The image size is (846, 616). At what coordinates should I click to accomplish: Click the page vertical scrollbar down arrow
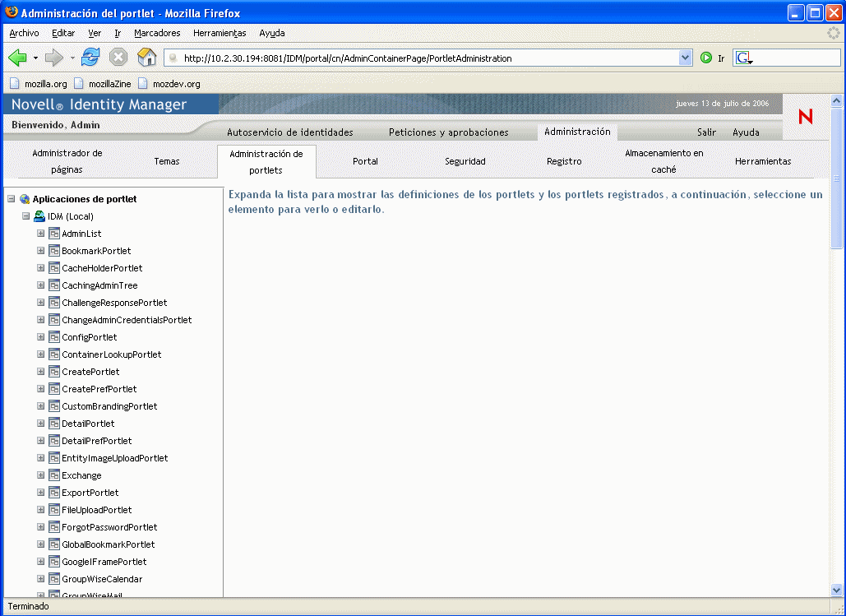[x=836, y=590]
